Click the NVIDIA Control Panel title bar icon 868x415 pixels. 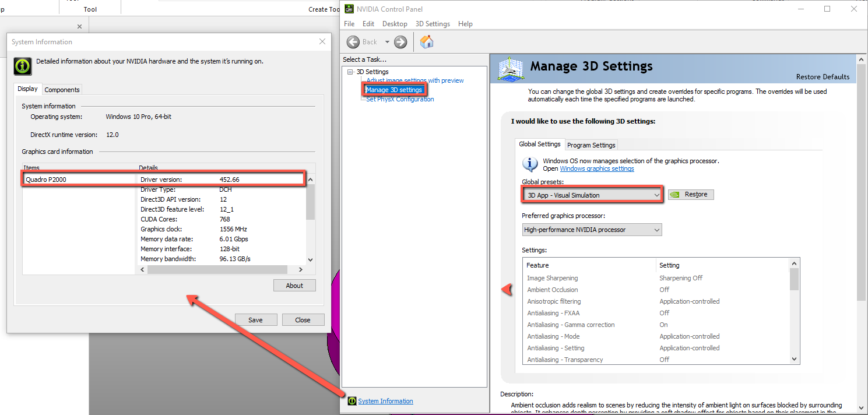click(x=349, y=9)
